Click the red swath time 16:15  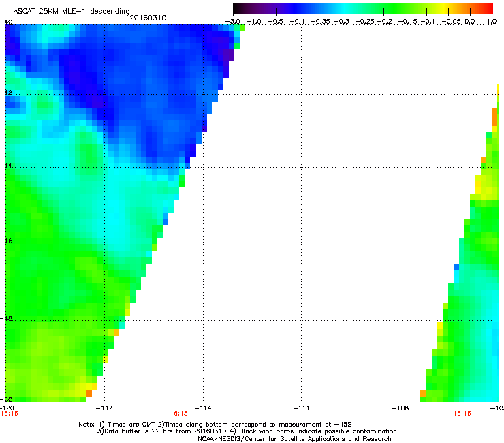[x=178, y=414]
